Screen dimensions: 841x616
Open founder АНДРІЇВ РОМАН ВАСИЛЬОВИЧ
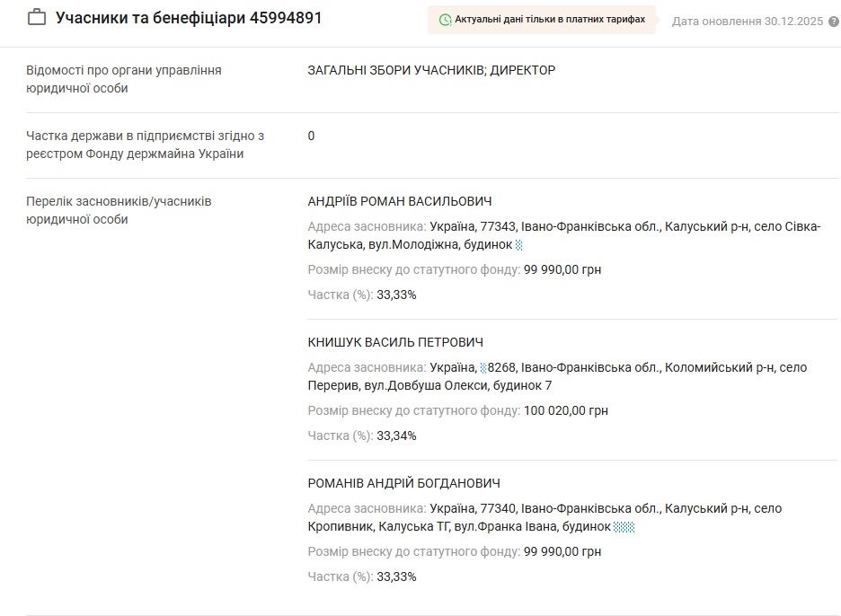[400, 201]
